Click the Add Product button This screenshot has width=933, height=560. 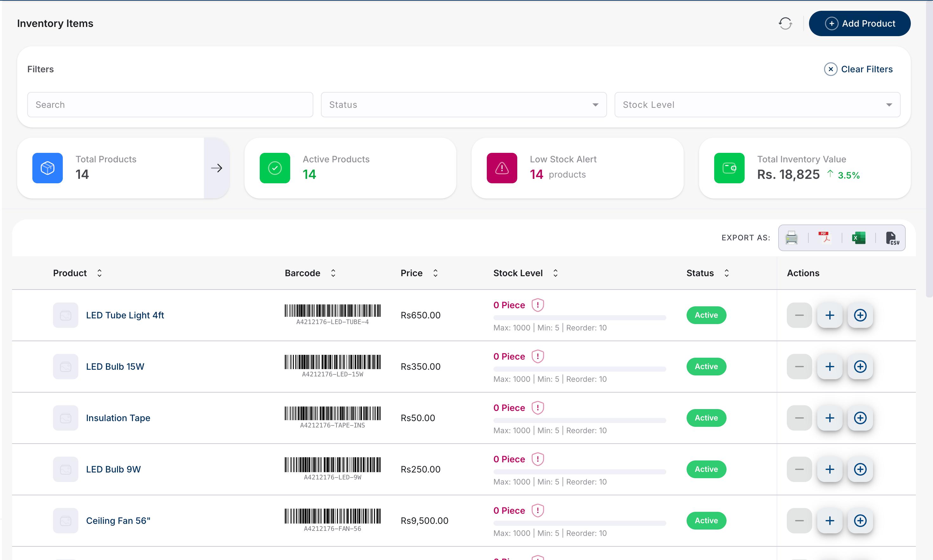pos(859,23)
